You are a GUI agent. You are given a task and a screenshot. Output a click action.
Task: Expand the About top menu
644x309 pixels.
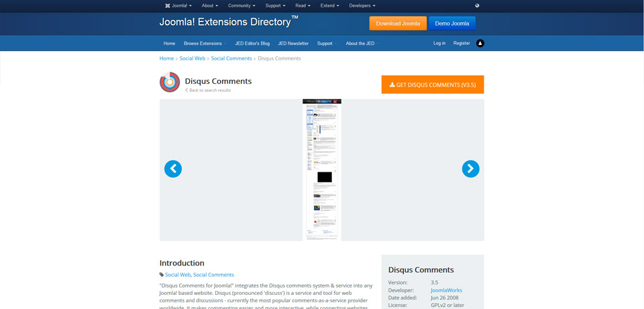point(210,6)
